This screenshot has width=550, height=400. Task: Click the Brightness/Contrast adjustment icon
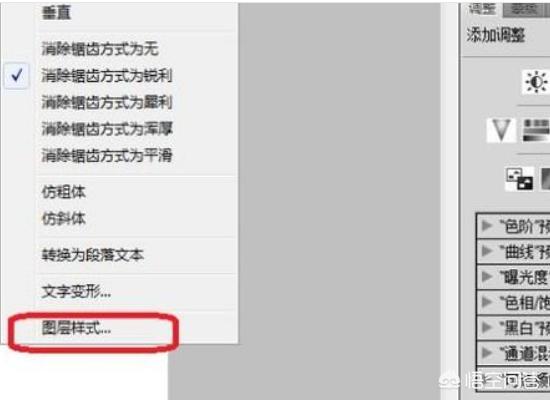[x=536, y=82]
